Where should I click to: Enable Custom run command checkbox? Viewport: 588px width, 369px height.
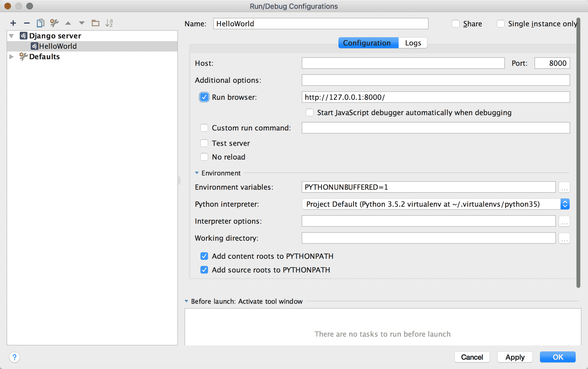(204, 128)
